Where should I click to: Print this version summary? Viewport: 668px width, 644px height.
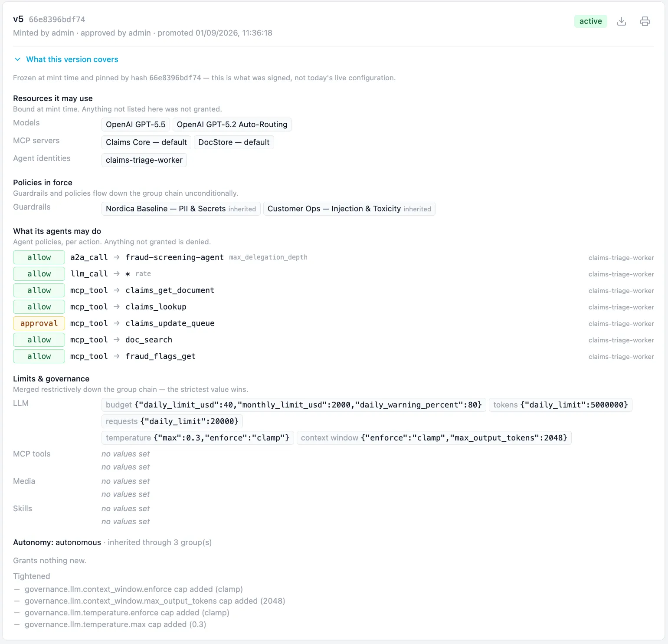[645, 21]
